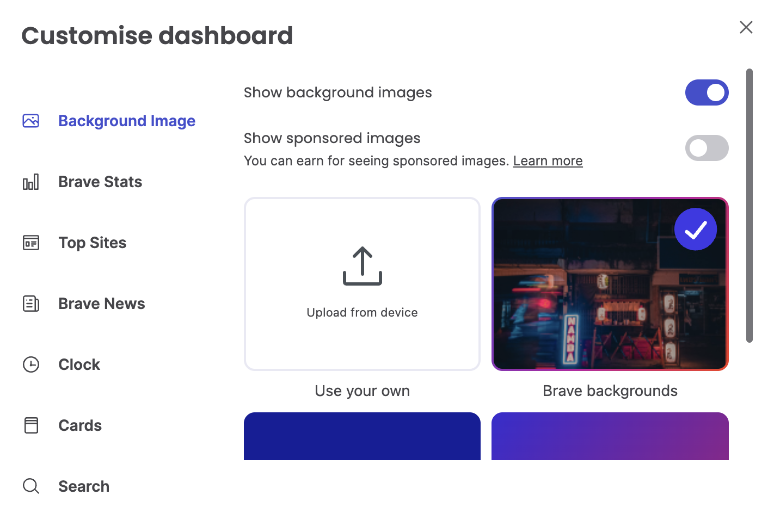Screen dimensions: 774x532
Task: Click the upload arrow icon
Action: 362,266
